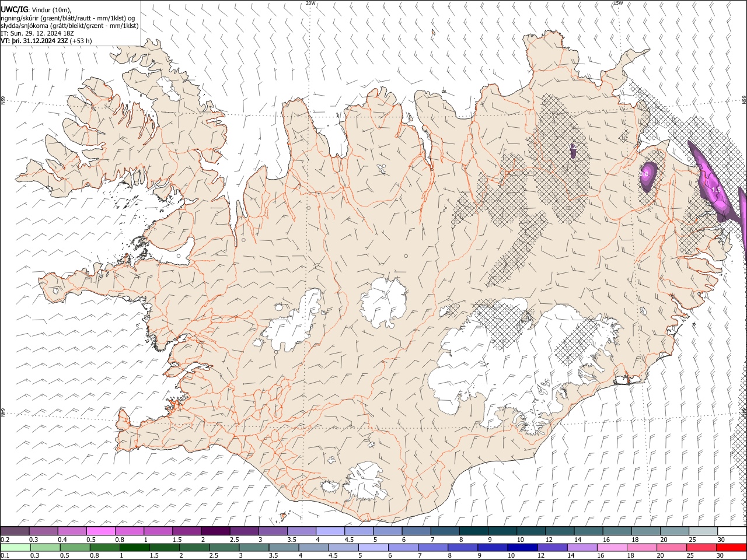Click the '15W' longitude label

(x=618, y=3)
